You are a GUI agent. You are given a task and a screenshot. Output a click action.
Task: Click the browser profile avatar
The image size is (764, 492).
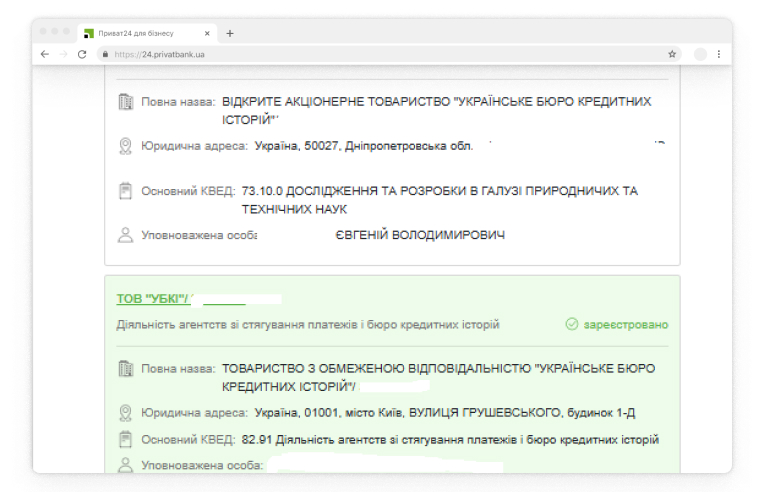700,54
